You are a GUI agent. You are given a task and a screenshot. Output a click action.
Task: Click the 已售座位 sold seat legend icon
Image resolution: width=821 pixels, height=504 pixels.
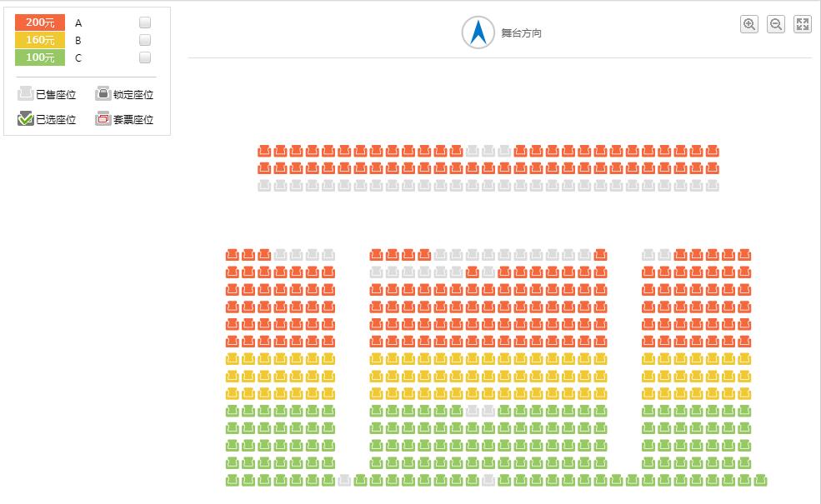pos(26,94)
